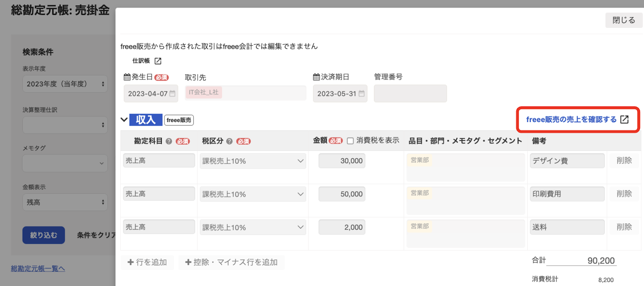Collapse the 収入 section chevron
The height and width of the screenshot is (286, 644).
124,120
